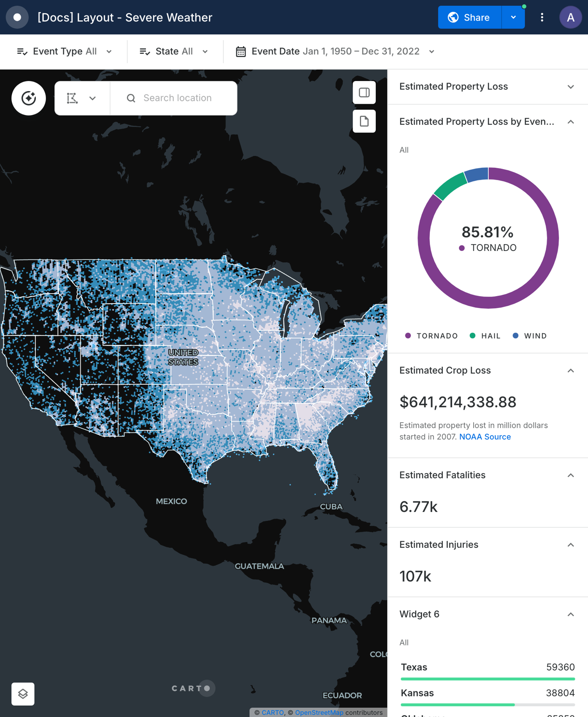This screenshot has height=717, width=588.
Task: Open the selection tool mode dropdown
Action: (92, 98)
